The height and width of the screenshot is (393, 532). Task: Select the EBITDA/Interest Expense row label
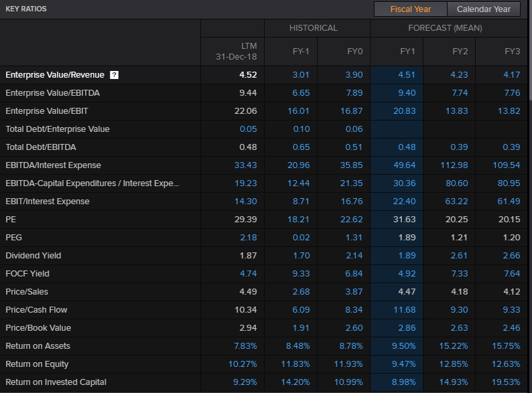[x=54, y=165]
